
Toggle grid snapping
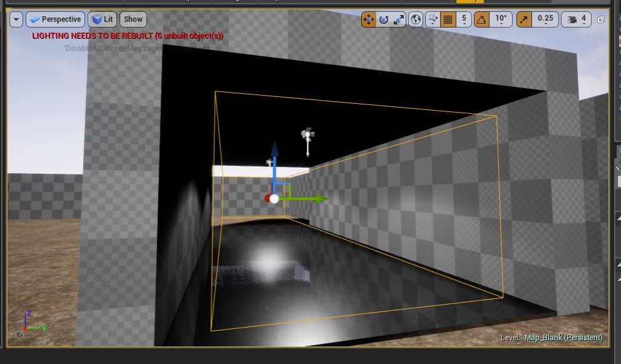448,19
